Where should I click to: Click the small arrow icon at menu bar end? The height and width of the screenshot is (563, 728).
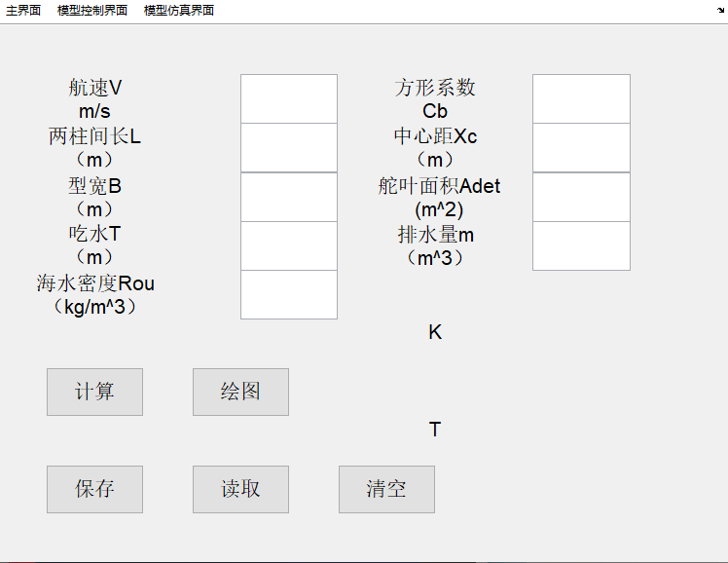point(720,9)
